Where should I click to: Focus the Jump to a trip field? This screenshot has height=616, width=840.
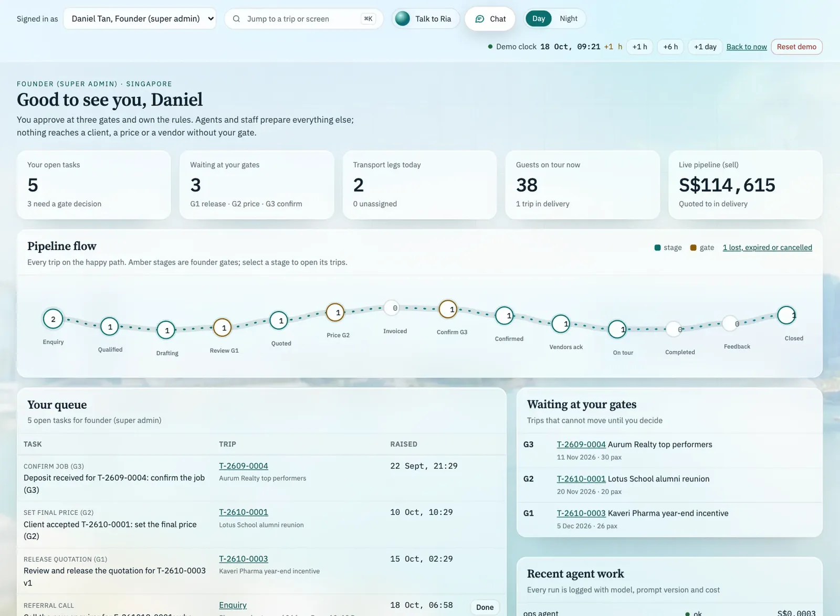[x=303, y=19]
